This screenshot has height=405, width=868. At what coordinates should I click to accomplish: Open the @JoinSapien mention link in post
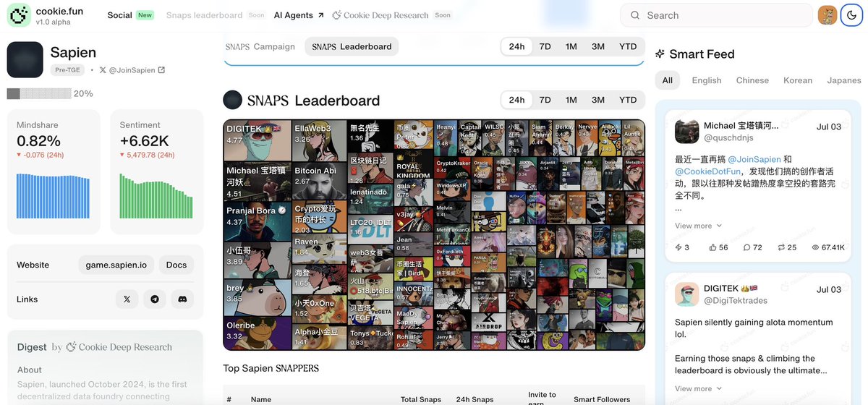pos(754,159)
